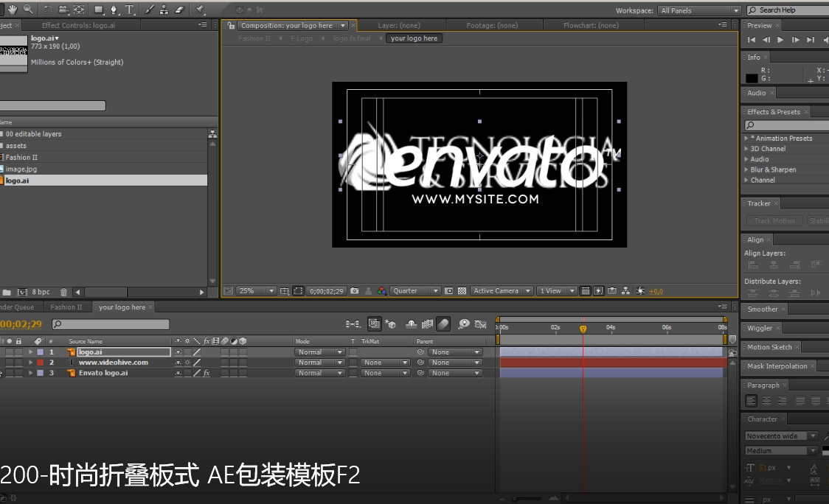The height and width of the screenshot is (504, 829).
Task: Click 'your logo here' breadcrumb button
Action: pos(414,38)
